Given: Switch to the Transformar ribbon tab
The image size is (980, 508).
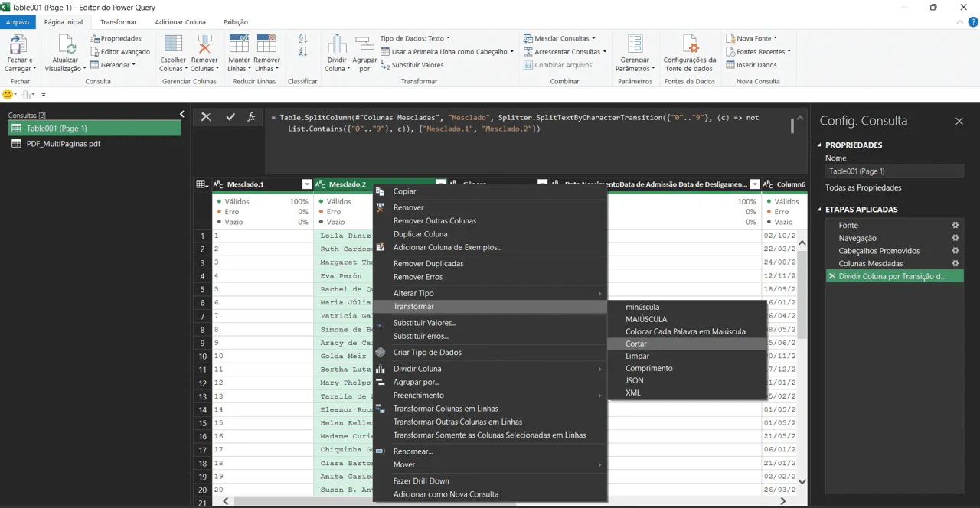Looking at the screenshot, I should click(x=119, y=22).
